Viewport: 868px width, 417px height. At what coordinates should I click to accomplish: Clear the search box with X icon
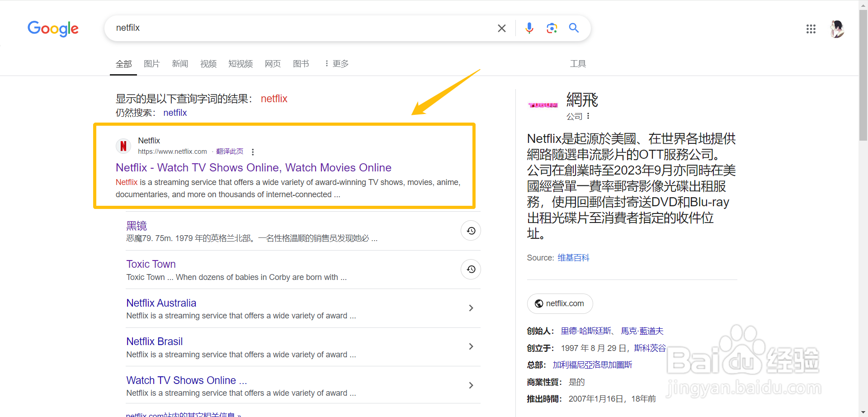501,28
